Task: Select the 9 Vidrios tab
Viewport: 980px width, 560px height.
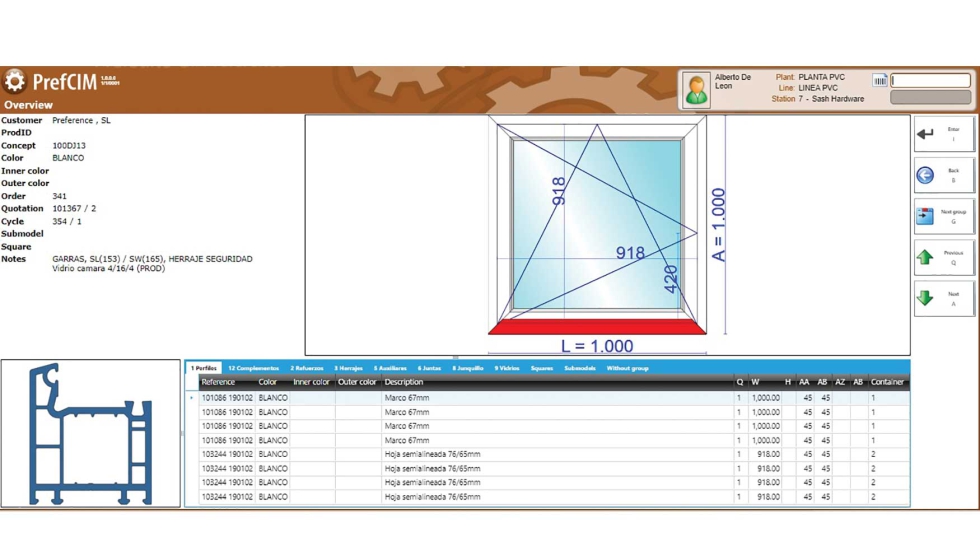Action: pyautogui.click(x=507, y=368)
